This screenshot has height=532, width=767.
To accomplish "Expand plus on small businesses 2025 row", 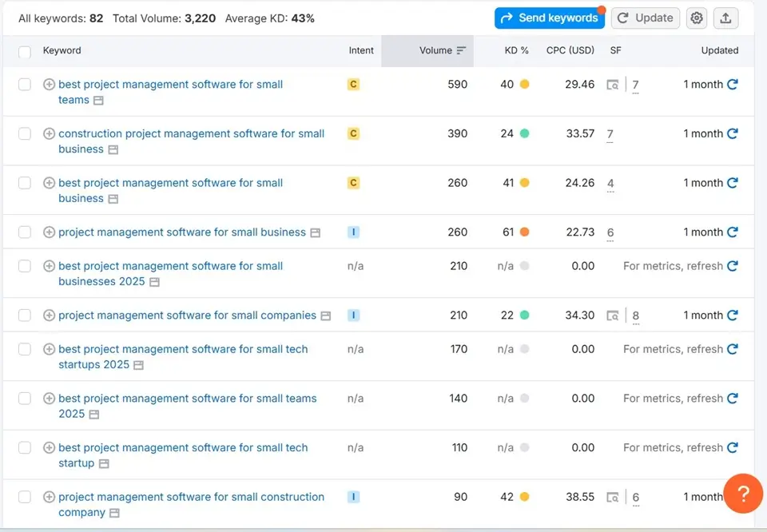I will (x=49, y=266).
